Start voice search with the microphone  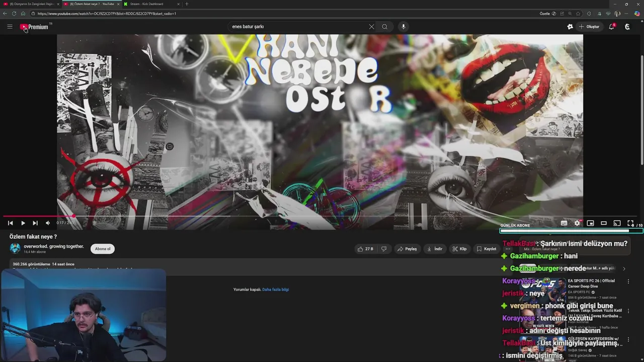tap(403, 27)
